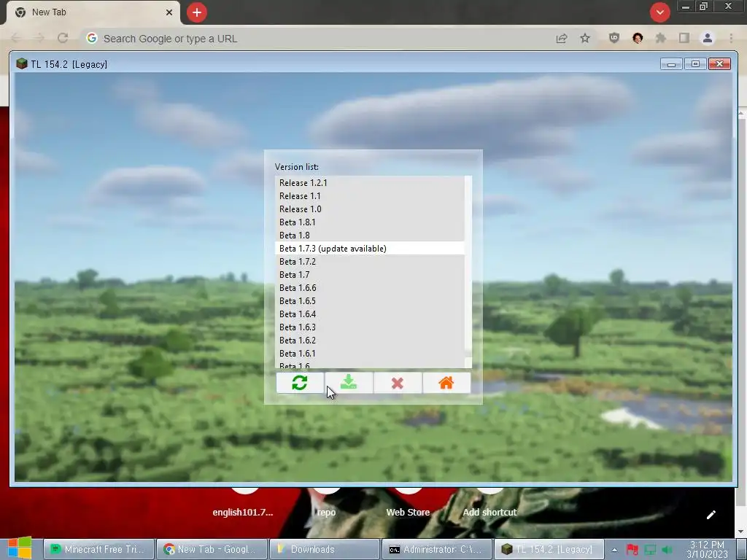Minimize the TL 154.2 [Legacy] window

click(x=671, y=64)
